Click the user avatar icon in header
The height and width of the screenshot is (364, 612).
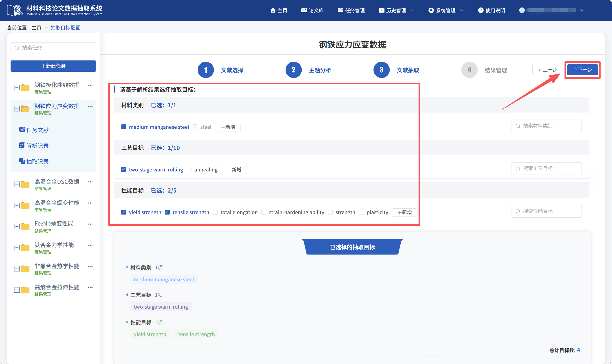(522, 10)
